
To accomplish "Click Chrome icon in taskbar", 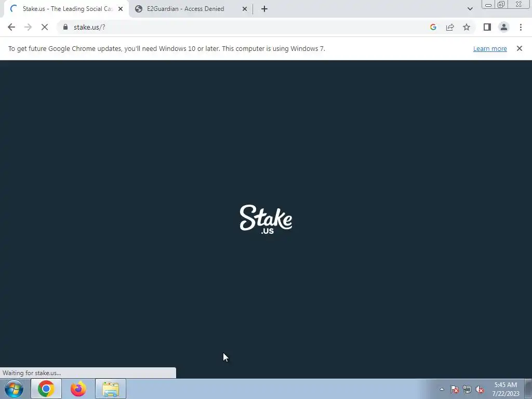I will click(46, 389).
